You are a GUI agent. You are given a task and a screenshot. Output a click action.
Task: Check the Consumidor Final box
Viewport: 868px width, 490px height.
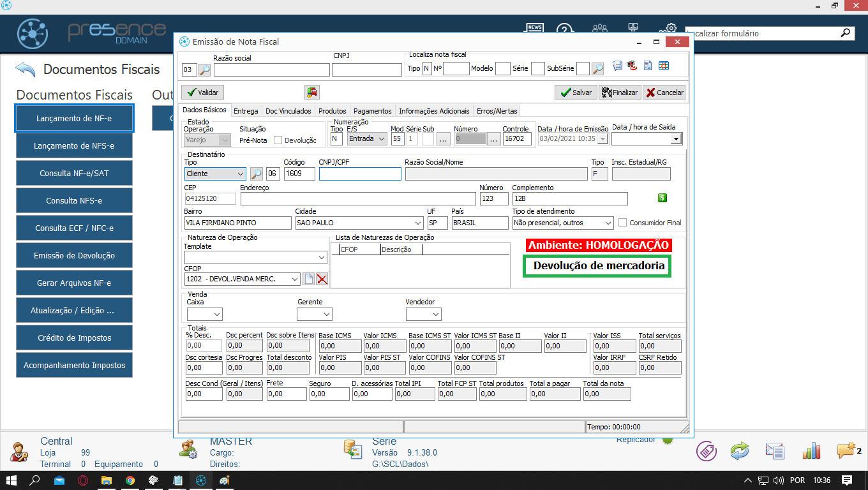(623, 223)
